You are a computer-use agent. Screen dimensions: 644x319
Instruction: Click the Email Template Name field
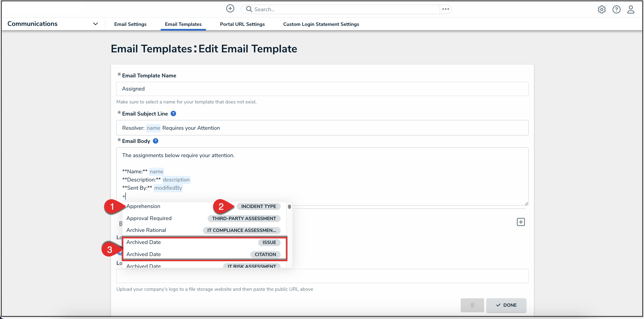[322, 89]
